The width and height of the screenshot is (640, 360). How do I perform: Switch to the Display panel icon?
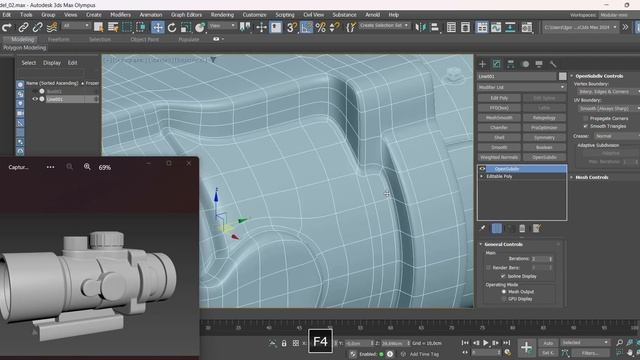[x=539, y=64]
